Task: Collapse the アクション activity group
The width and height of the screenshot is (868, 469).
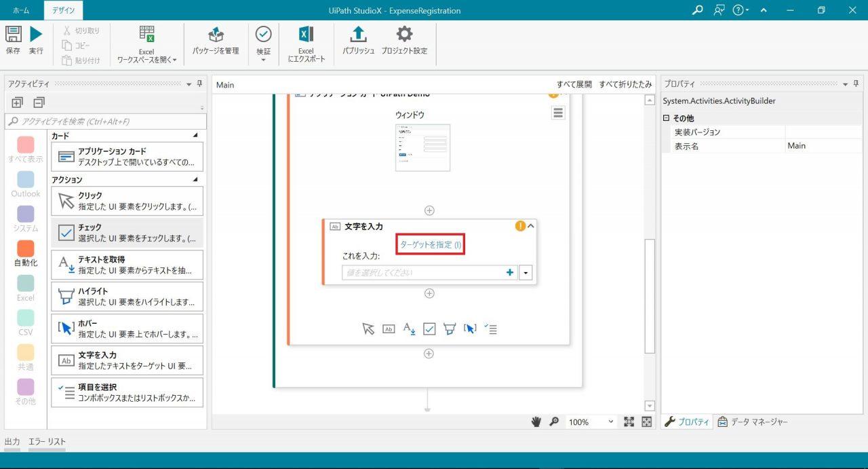Action: (x=195, y=180)
